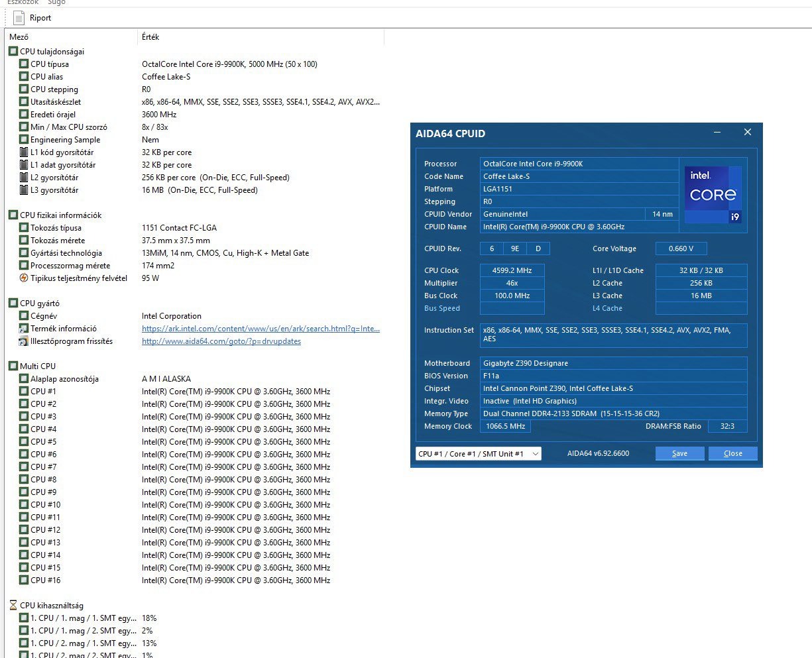
Task: Click the Intel Core i9 logo
Action: [x=713, y=194]
